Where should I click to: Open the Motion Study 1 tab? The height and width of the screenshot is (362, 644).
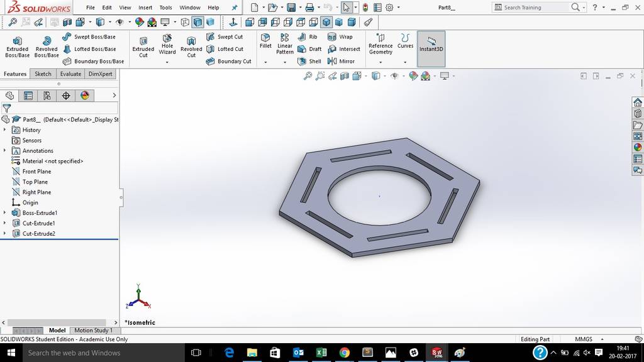point(93,331)
